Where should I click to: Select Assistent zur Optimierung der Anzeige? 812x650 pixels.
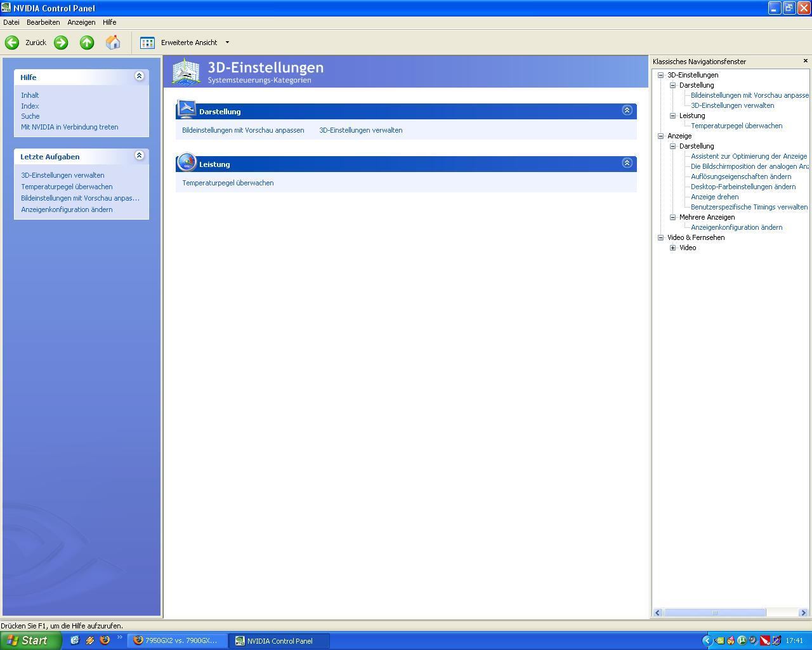749,156
